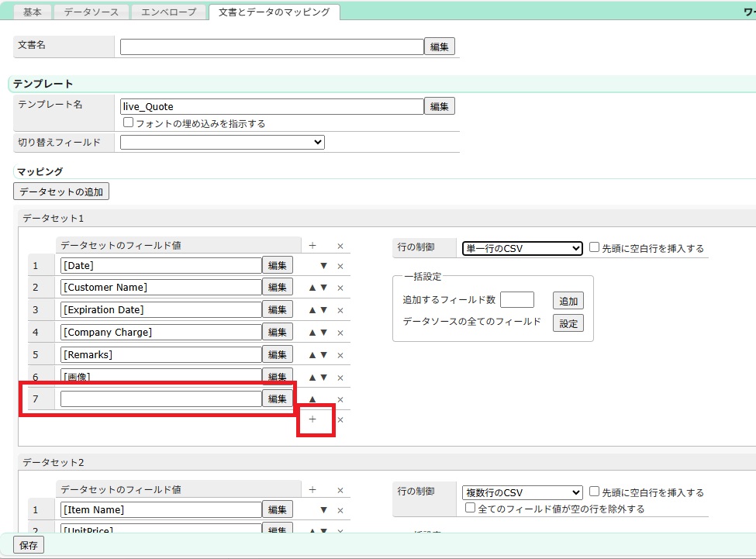This screenshot has height=559, width=756.
Task: Open the 単一行のCSV row control dropdown
Action: 521,248
